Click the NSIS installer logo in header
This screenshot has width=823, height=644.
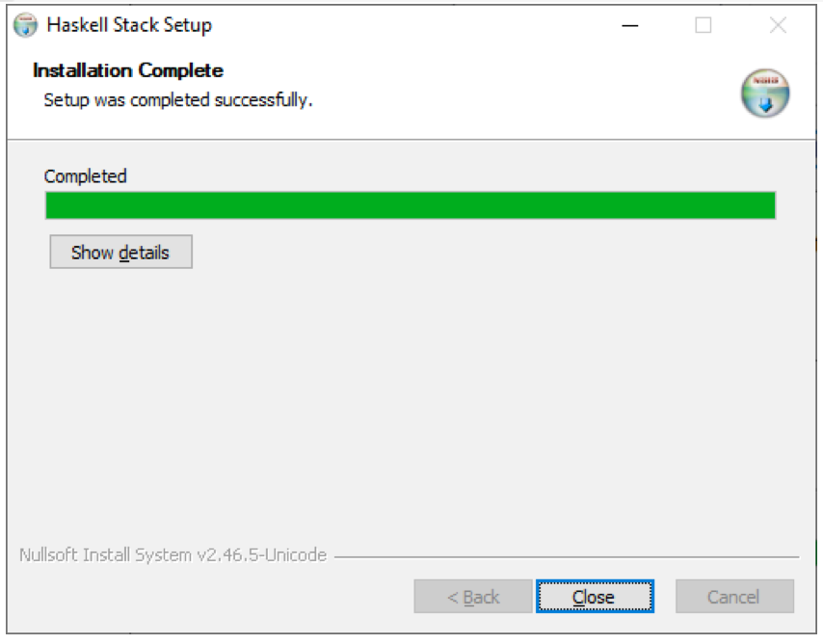click(x=765, y=93)
